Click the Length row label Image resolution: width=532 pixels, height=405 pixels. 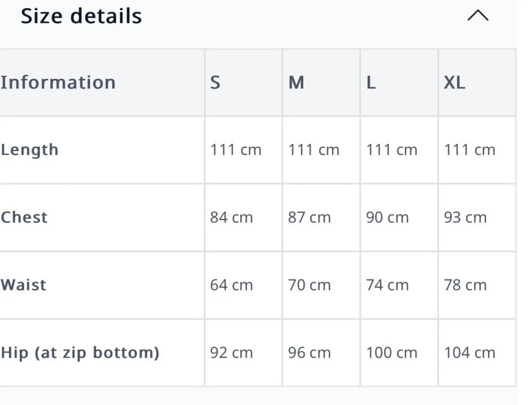coord(29,150)
